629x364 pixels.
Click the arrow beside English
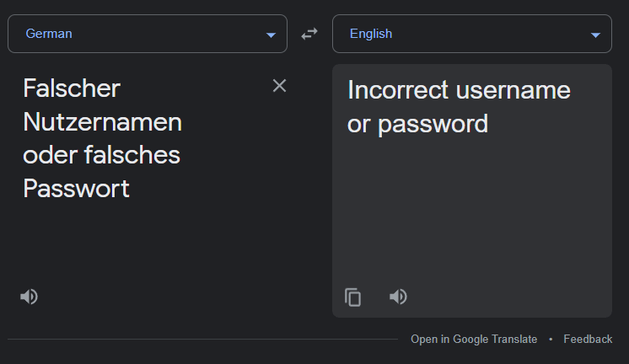pos(595,35)
